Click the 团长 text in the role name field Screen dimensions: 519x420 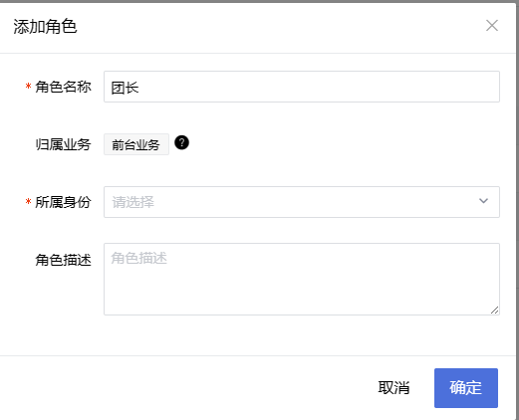point(125,88)
